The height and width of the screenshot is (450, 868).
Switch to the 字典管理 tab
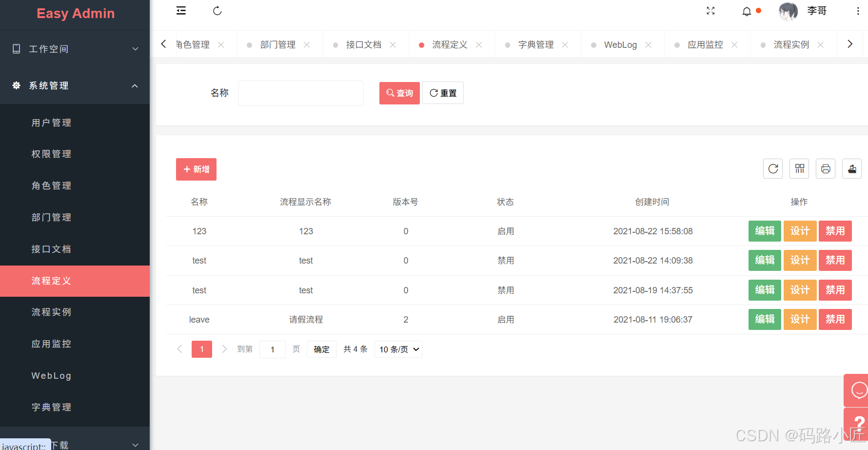[536, 44]
